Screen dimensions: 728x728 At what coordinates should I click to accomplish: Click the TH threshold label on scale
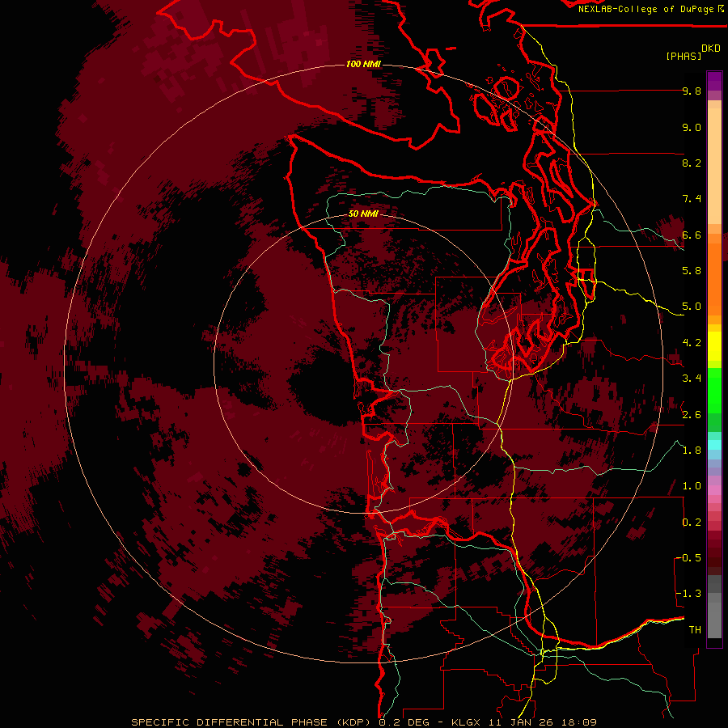coord(695,630)
